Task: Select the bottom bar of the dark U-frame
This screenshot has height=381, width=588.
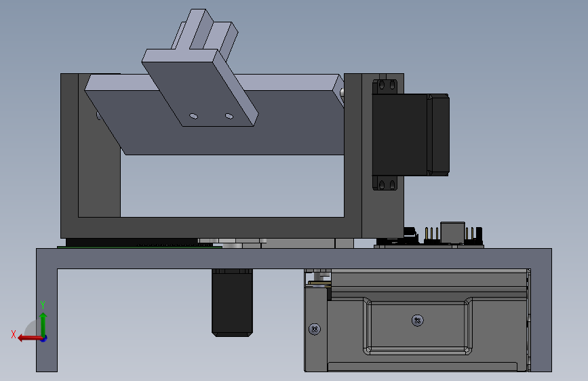Action: [x=211, y=228]
